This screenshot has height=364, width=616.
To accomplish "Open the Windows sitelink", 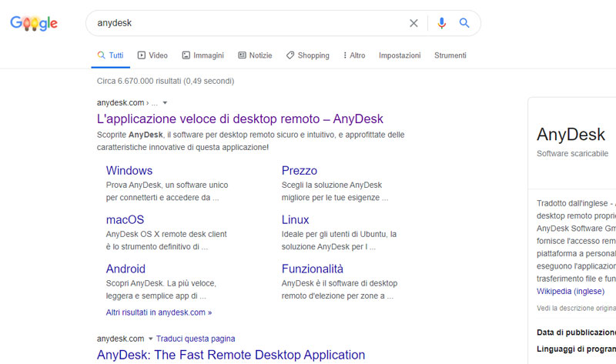I will (129, 170).
